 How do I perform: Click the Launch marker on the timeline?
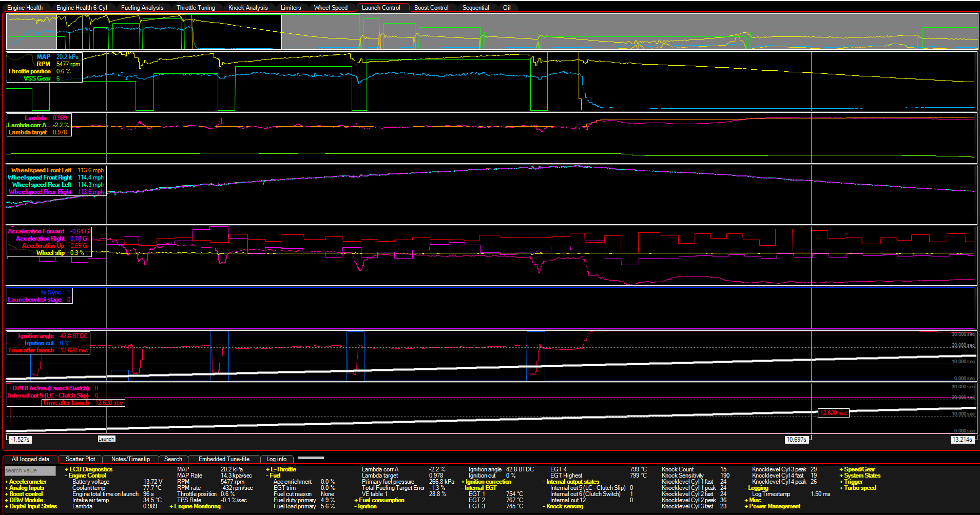(x=106, y=439)
